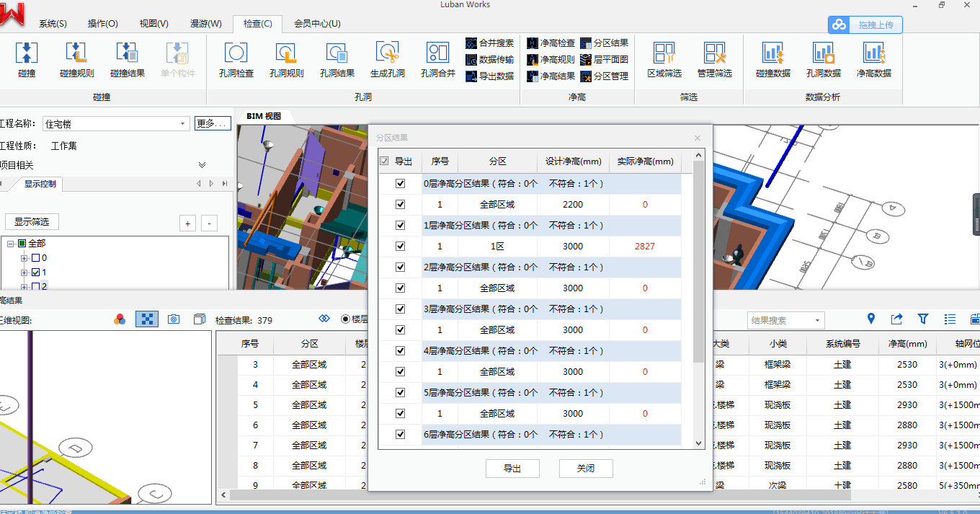Click the plus expand-all button
The width and height of the screenshot is (980, 514).
pyautogui.click(x=188, y=223)
